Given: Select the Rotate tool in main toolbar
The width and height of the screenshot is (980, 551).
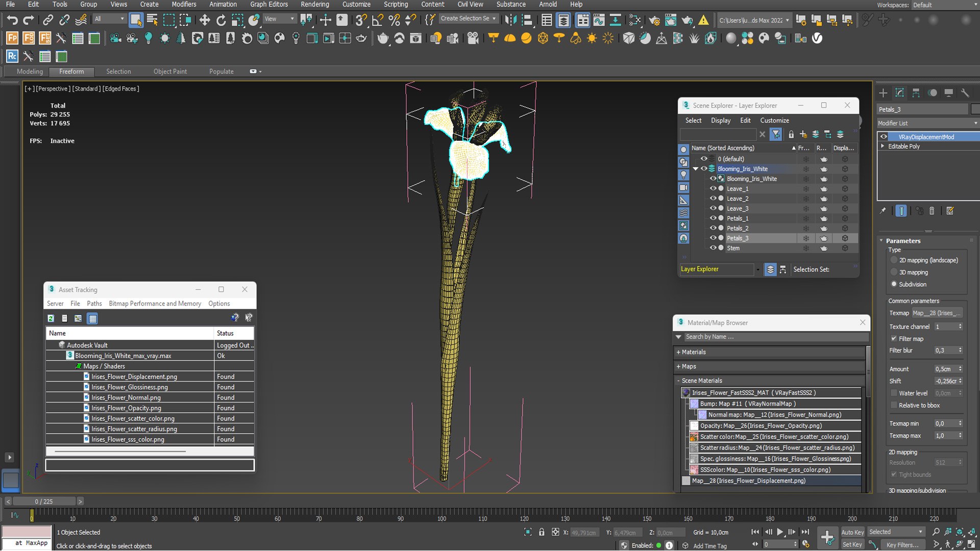Looking at the screenshot, I should 221,20.
